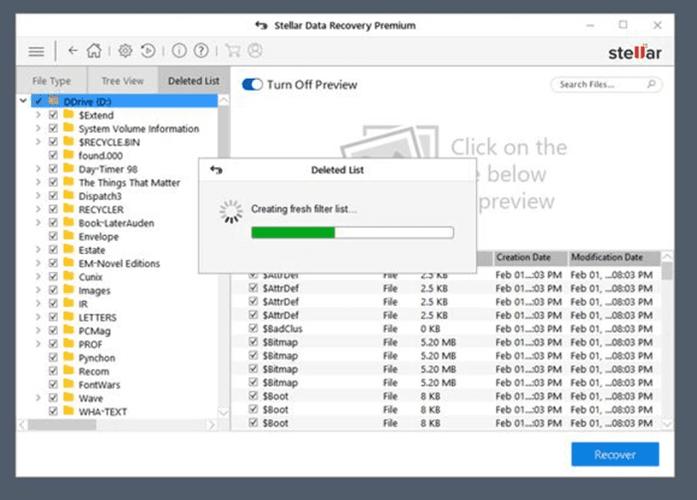Expand the Book-LaterAuden folder
Image resolution: width=697 pixels, height=500 pixels.
click(38, 223)
